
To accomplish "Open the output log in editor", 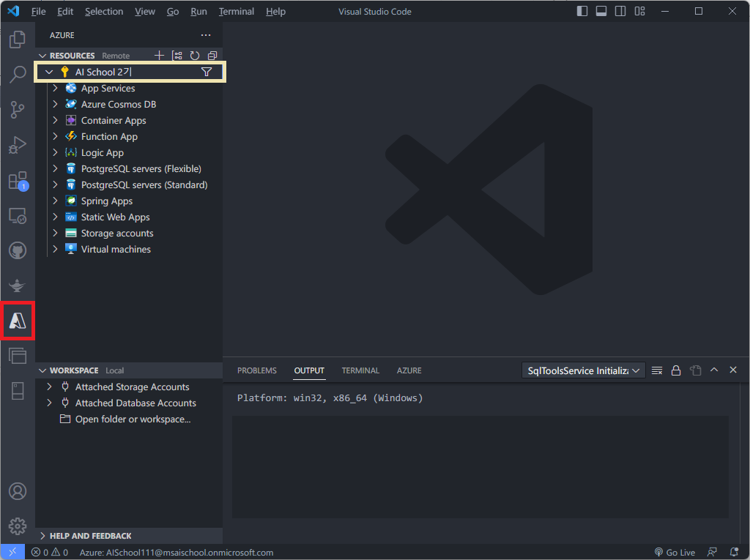I will (695, 370).
